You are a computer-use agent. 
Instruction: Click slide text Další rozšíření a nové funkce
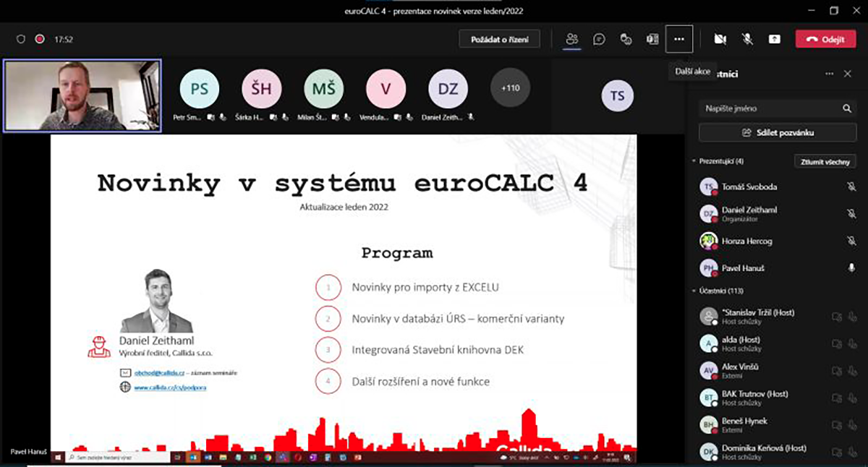pos(420,381)
